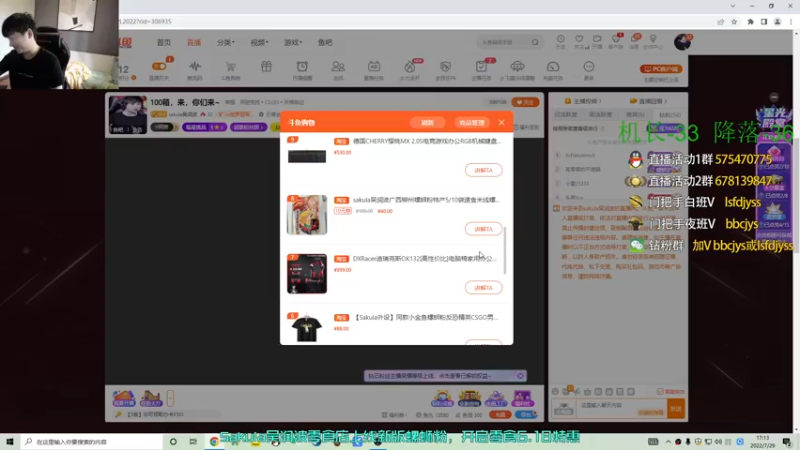Open Task View on taskbar
800x450 pixels.
click(193, 442)
